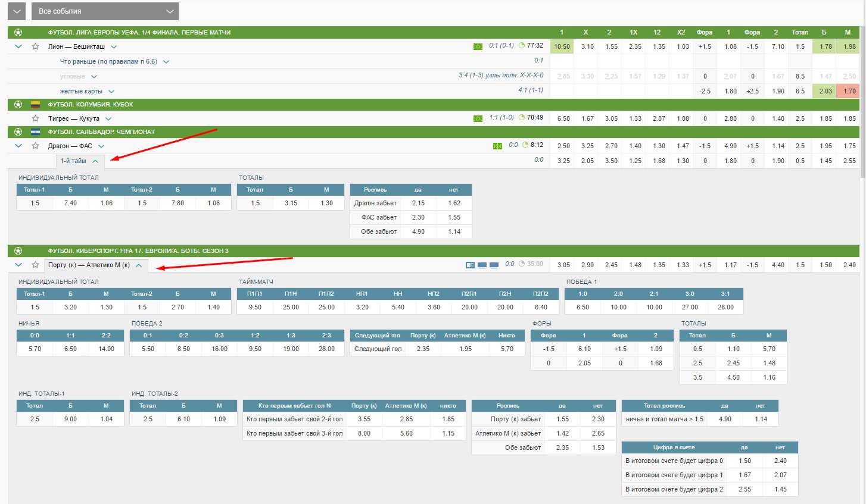Choose correct score 1:0 odds 6.50

click(582, 307)
